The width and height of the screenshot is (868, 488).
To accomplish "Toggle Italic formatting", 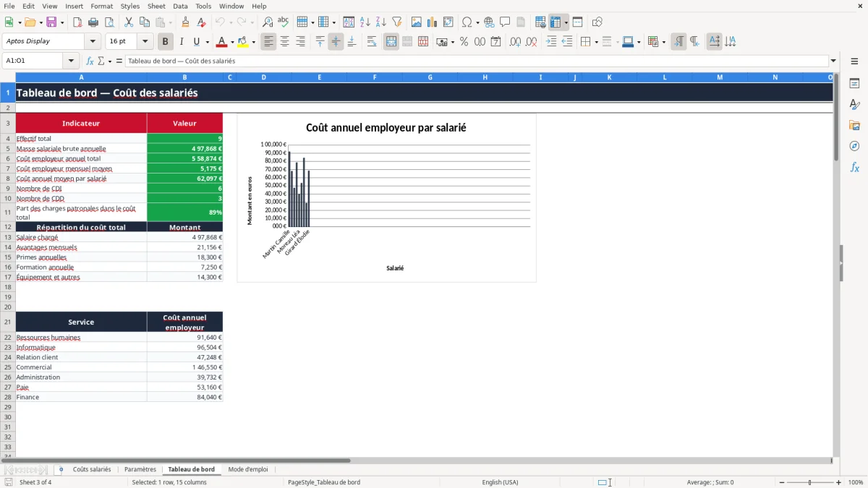I will pos(181,42).
